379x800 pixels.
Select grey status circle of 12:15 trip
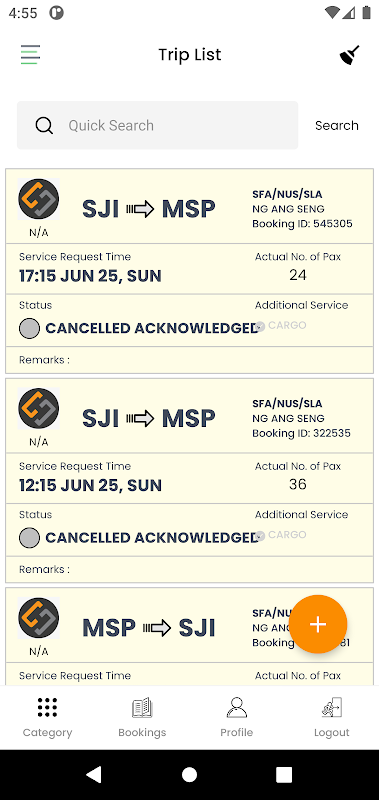(x=29, y=538)
